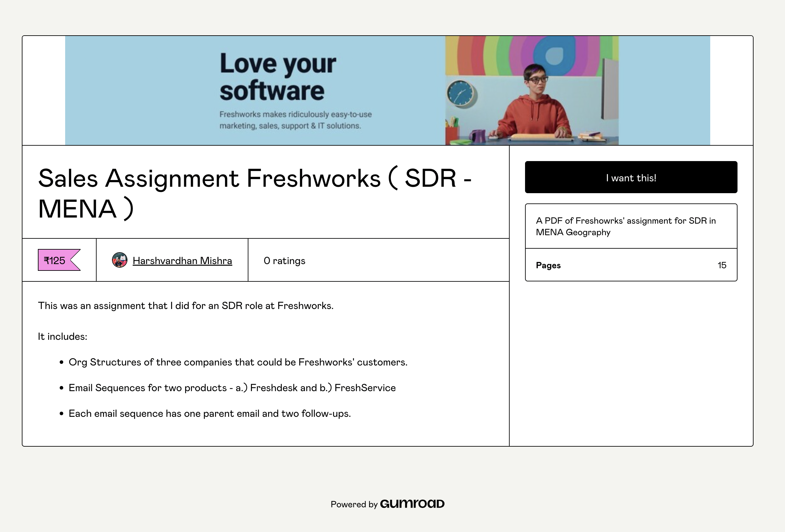Viewport: 785px width, 532px height.
Task: Click the "Love your software" banner headline
Action: click(278, 77)
